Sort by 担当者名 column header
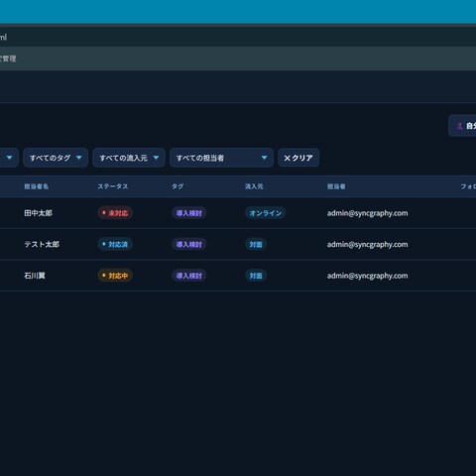476x476 pixels. [x=37, y=186]
